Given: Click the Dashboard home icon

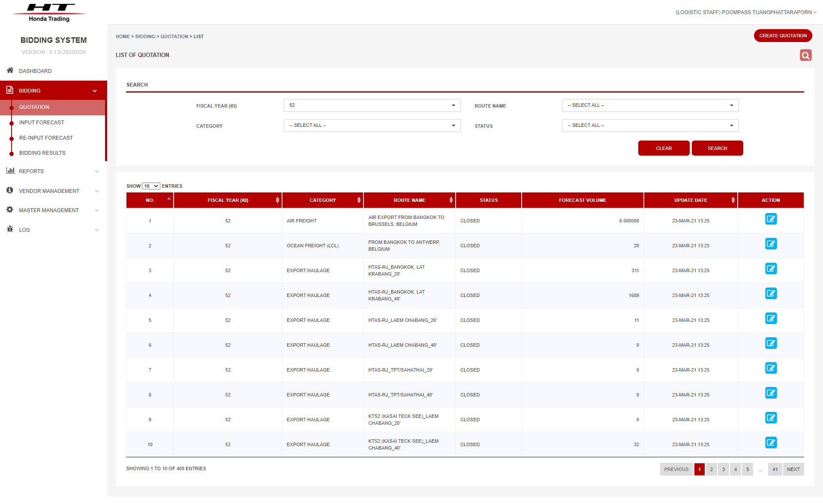Looking at the screenshot, I should click(10, 70).
